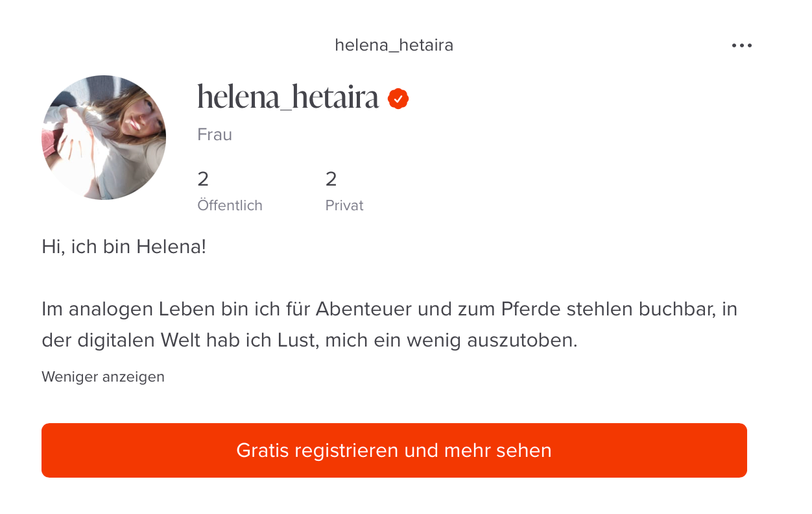812x514 pixels.
Task: Click the "Frau" gender label
Action: [x=215, y=135]
